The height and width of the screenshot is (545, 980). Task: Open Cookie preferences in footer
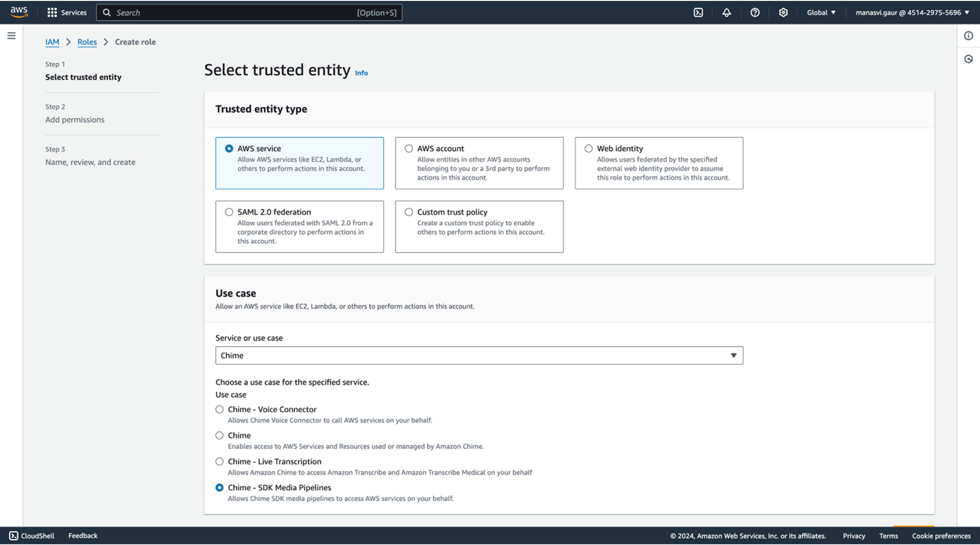coord(941,536)
